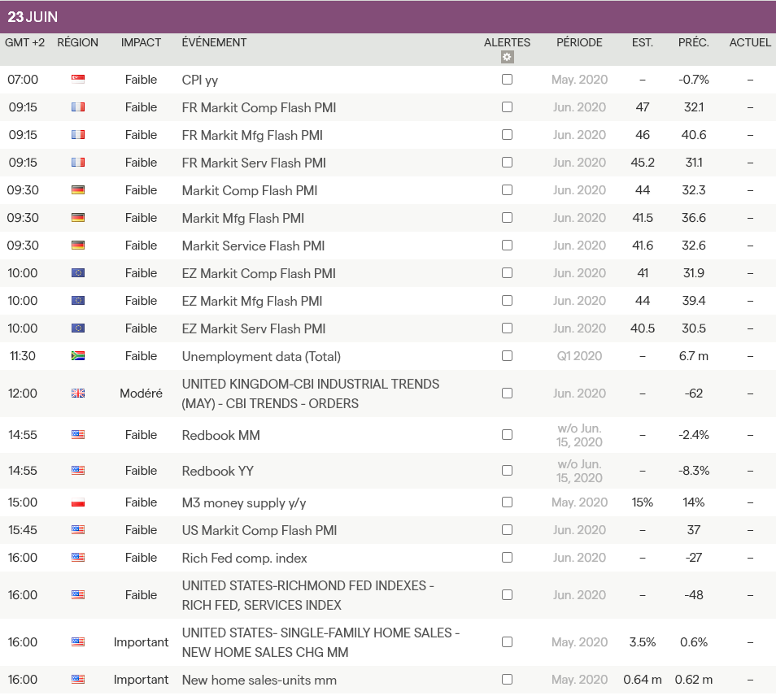Open the M3 money supply y/y event
776x700 pixels.
(243, 503)
